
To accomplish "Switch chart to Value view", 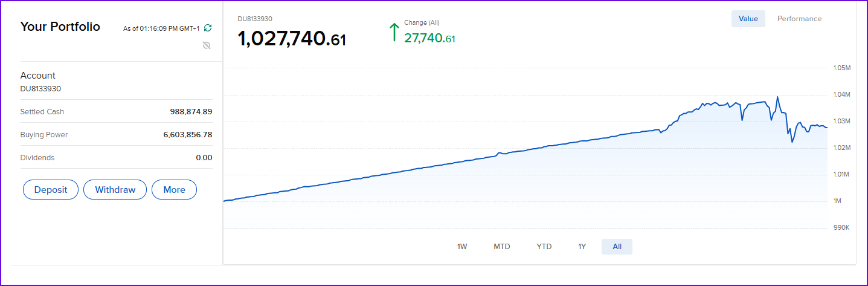I will point(748,19).
